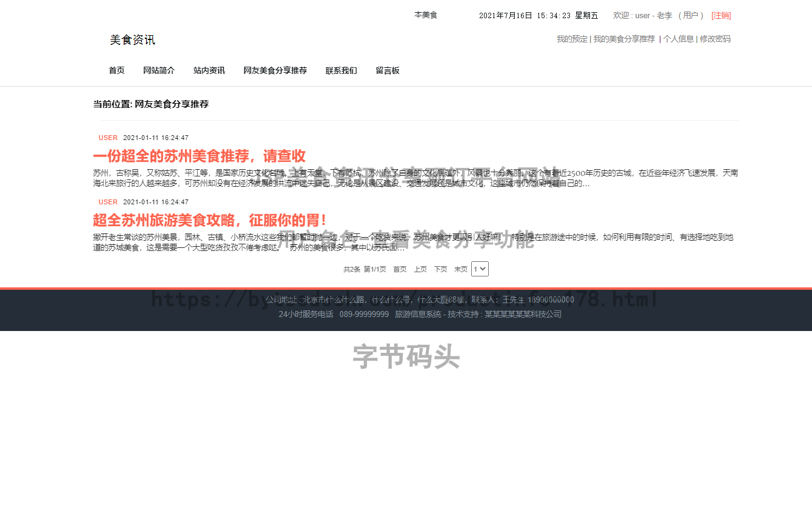Open 个人信息 to view personal info
812x505 pixels.
coord(678,39)
